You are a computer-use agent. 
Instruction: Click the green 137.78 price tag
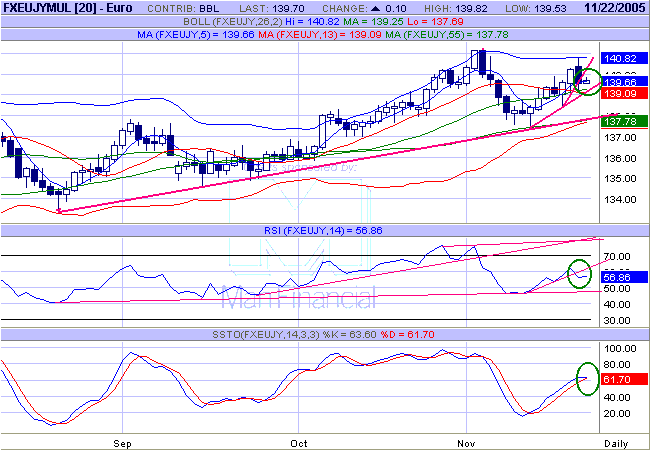coord(624,121)
